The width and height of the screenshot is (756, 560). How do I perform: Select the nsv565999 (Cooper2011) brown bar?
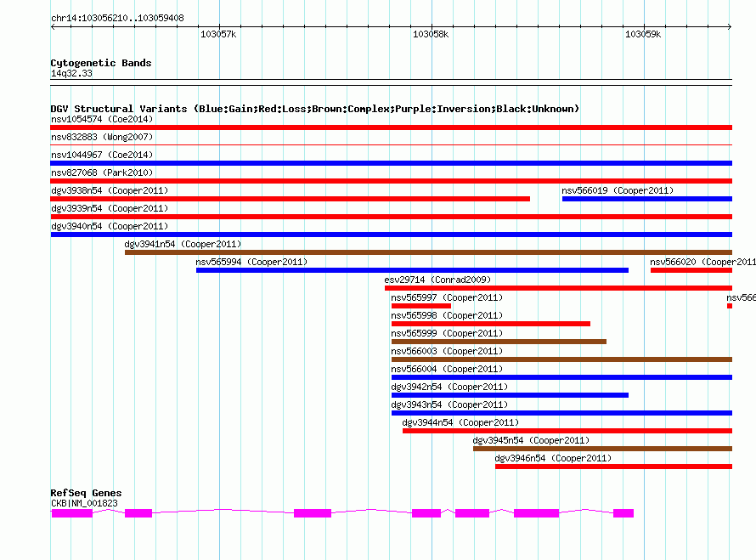(x=499, y=342)
